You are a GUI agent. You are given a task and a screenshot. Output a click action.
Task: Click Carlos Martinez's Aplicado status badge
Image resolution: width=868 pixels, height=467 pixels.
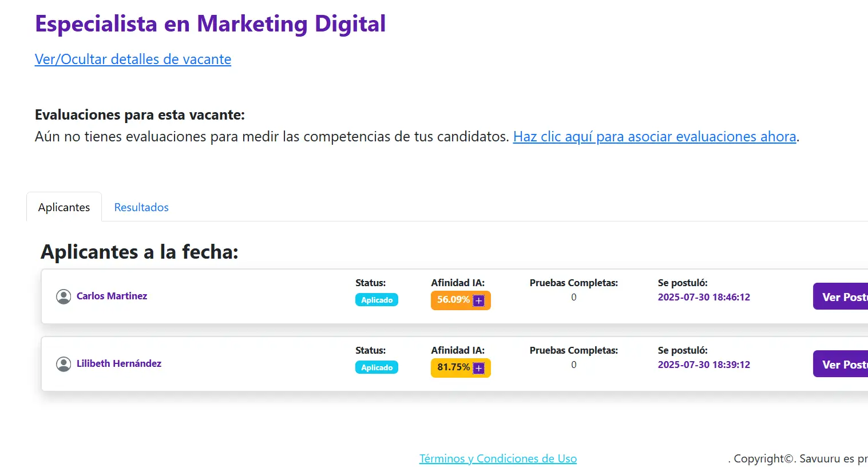pos(376,300)
